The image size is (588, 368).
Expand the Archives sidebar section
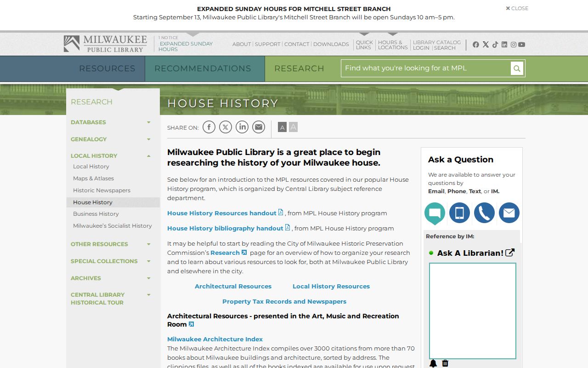pos(148,278)
